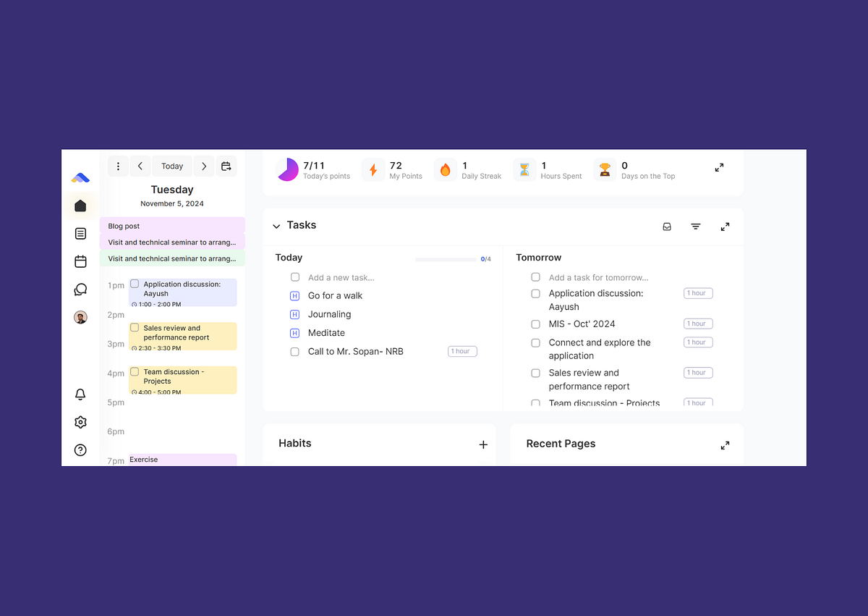This screenshot has width=868, height=616.
Task: Click the 0/4 task count
Action: click(486, 259)
